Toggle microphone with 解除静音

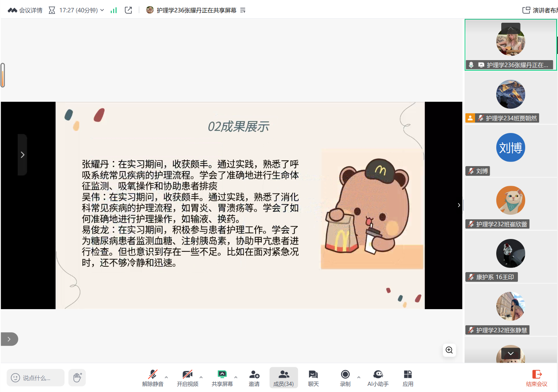point(153,378)
